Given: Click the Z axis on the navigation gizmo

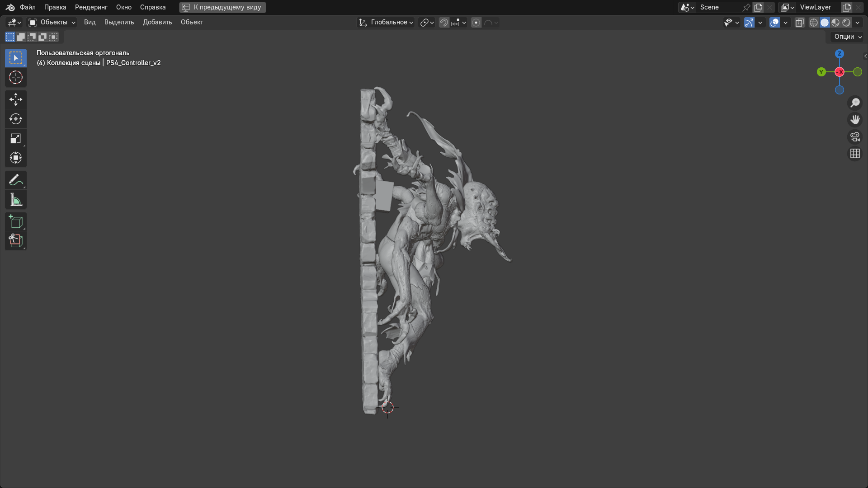Looking at the screenshot, I should (x=840, y=54).
